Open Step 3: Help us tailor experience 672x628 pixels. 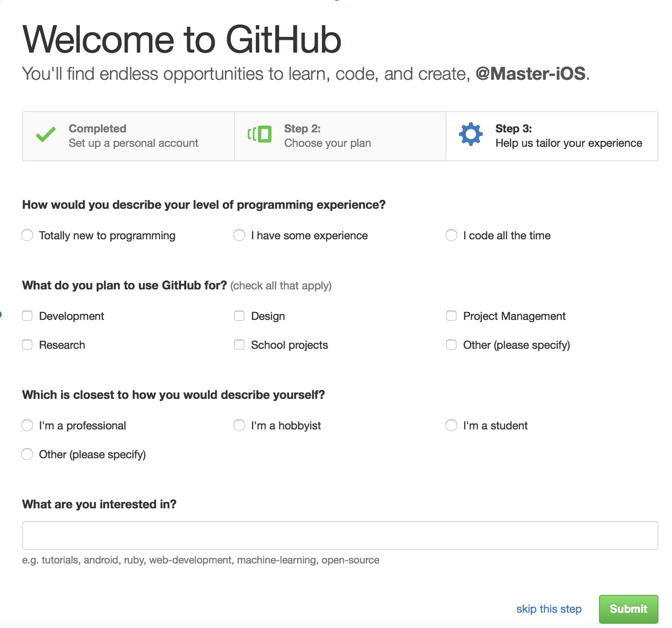(552, 136)
